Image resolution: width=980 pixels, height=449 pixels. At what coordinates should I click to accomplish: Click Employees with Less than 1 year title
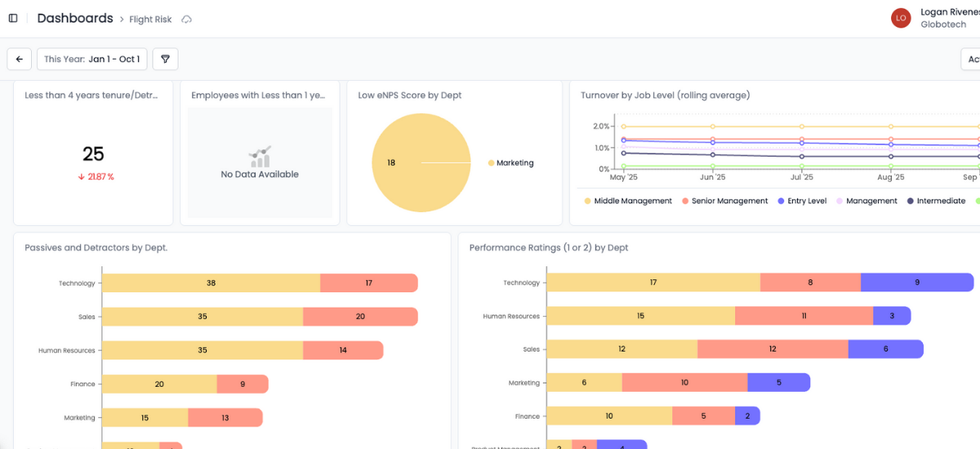[259, 96]
